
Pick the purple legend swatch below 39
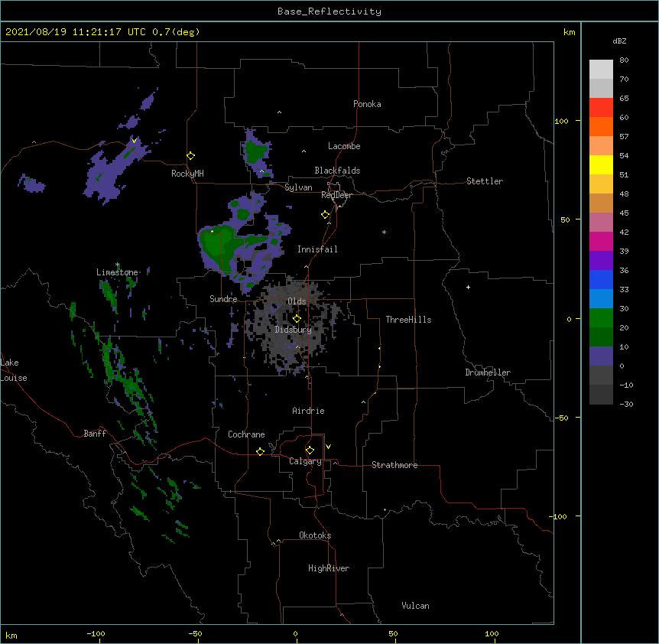(601, 260)
